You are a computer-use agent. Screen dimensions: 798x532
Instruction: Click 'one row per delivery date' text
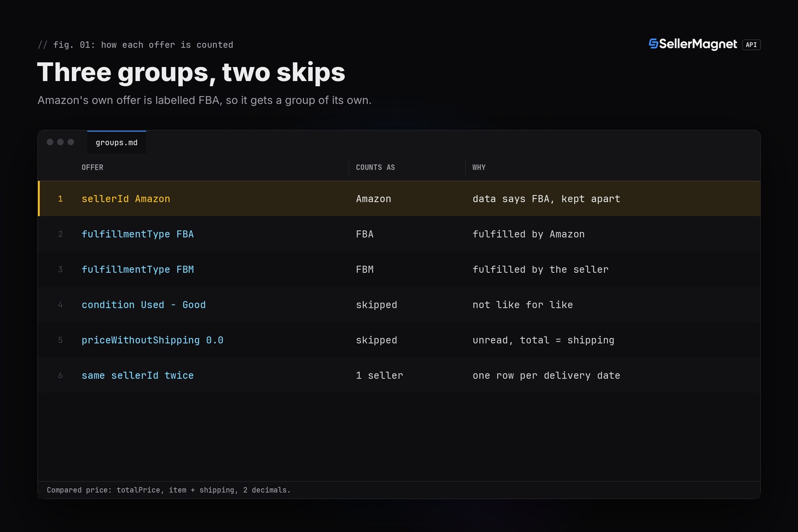(x=547, y=376)
